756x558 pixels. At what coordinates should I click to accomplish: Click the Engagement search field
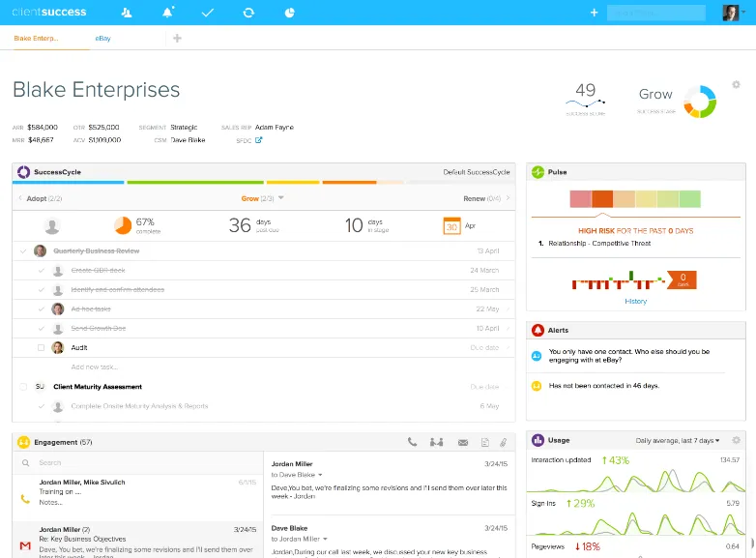tap(138, 462)
